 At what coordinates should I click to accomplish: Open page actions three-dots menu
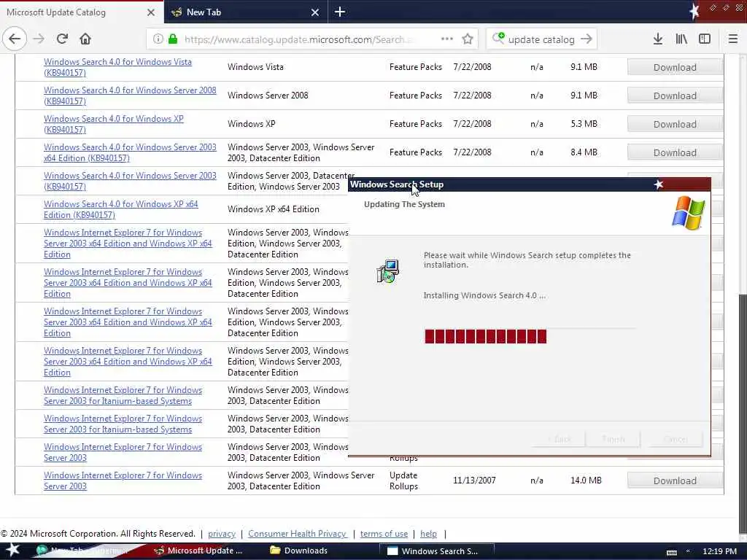[447, 39]
